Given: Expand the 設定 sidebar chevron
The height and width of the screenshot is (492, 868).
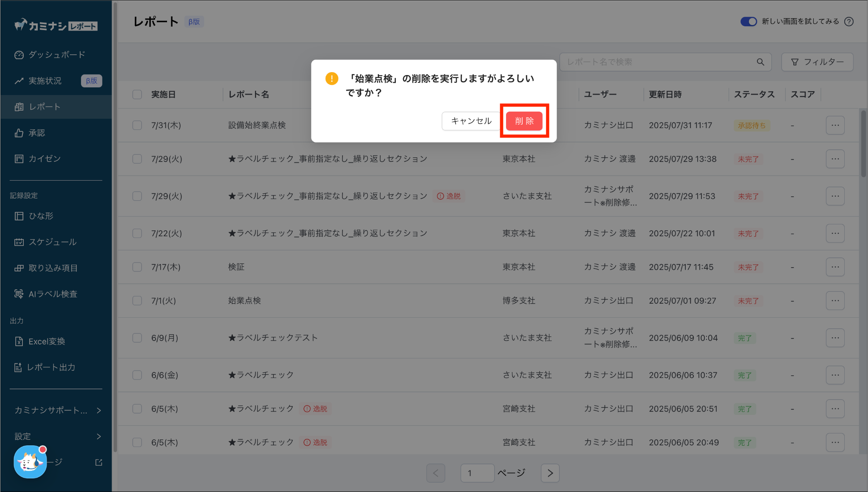Looking at the screenshot, I should [99, 436].
